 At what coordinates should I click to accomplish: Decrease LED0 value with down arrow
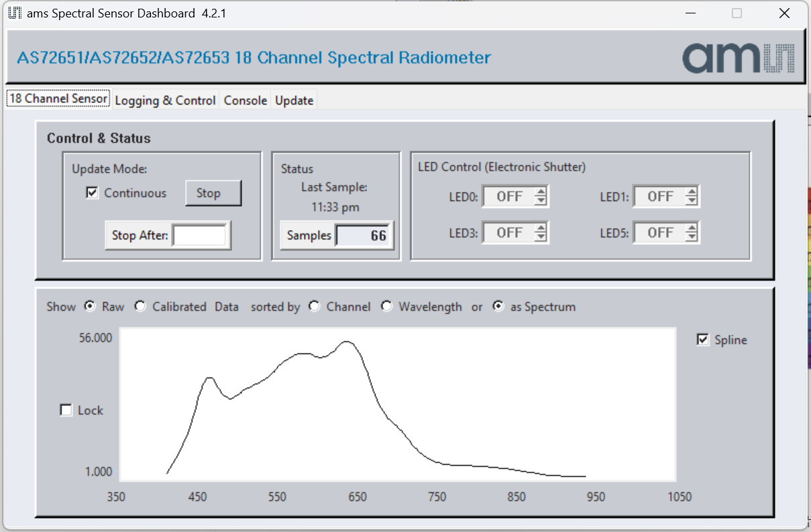(x=541, y=201)
